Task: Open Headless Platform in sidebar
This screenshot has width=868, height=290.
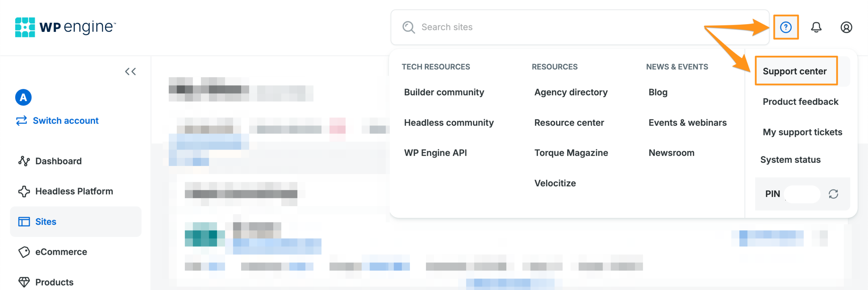Action: pyautogui.click(x=74, y=191)
